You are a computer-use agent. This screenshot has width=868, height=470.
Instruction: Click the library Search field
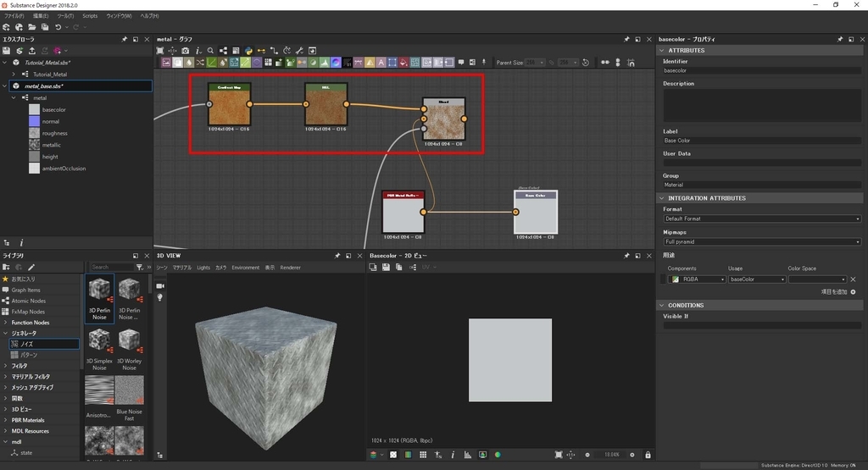pos(112,267)
